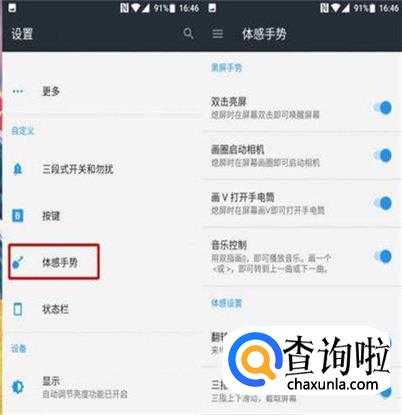This screenshot has width=402, height=415.
Task: Tap the gesture icon beside 体感手势
Action: point(18,262)
